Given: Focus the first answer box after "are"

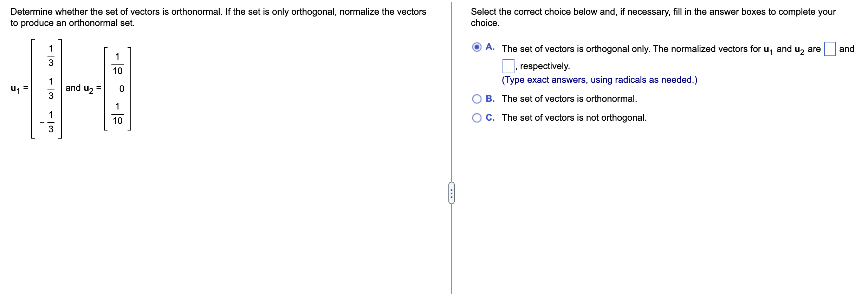Looking at the screenshot, I should (x=830, y=49).
